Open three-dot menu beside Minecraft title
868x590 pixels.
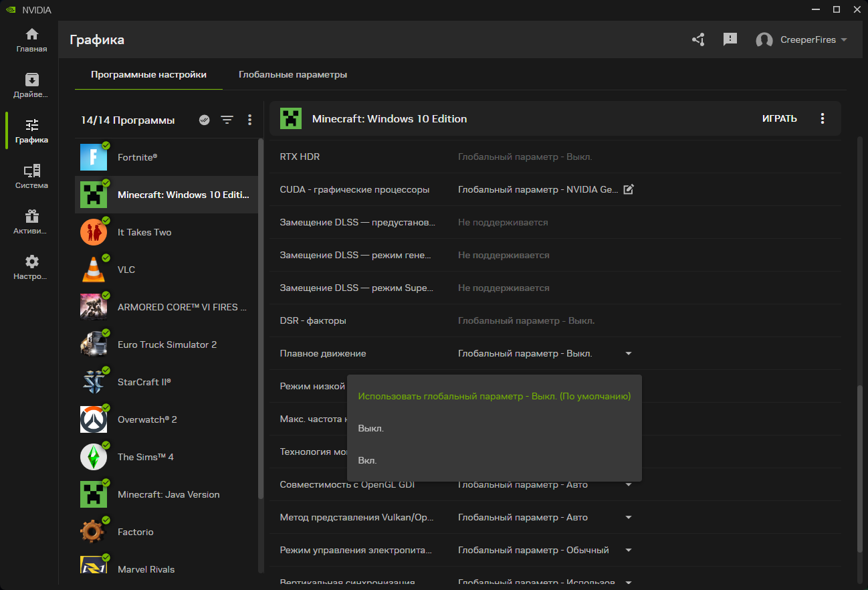coord(823,118)
